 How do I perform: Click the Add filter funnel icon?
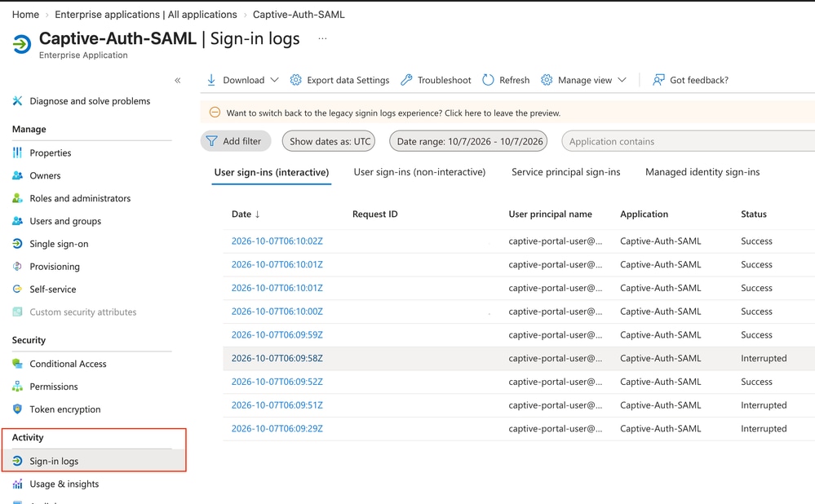211,141
